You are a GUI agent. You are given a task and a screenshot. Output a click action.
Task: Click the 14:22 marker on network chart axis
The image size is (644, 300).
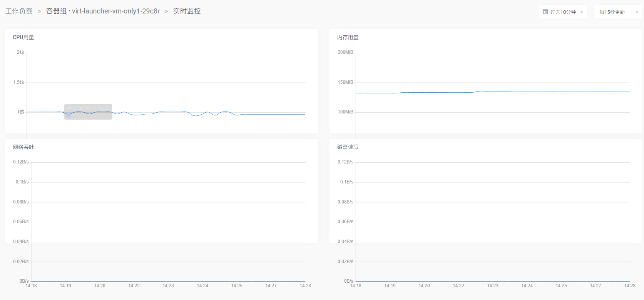[x=134, y=286]
